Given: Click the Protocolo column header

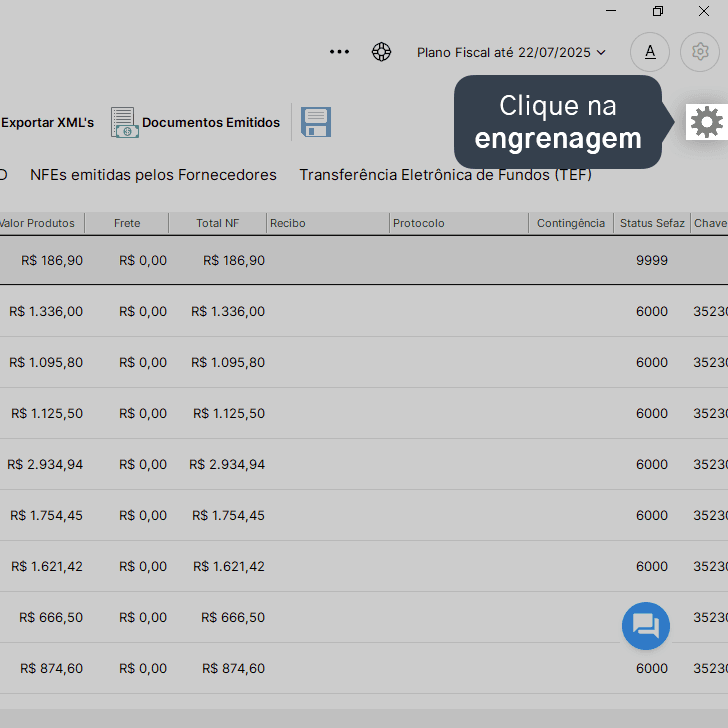Looking at the screenshot, I should tap(459, 223).
